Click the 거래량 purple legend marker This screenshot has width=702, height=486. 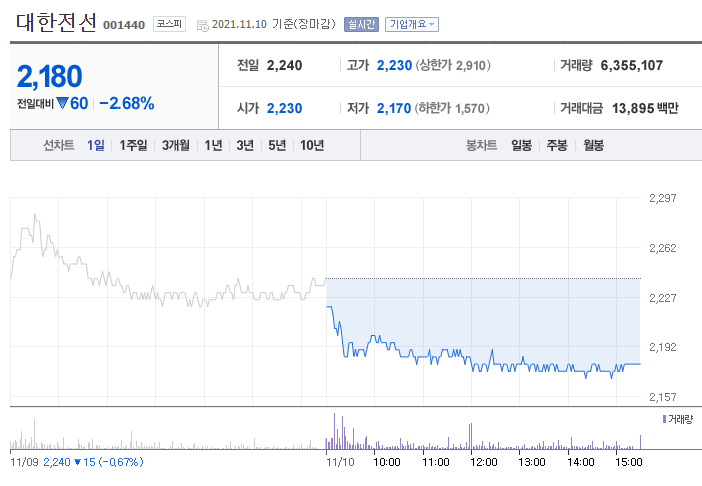(x=664, y=419)
